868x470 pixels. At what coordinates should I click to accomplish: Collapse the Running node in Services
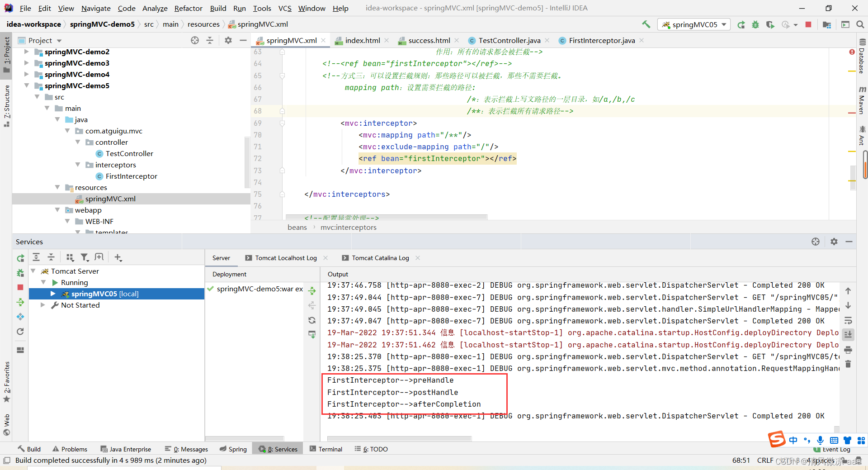43,282
